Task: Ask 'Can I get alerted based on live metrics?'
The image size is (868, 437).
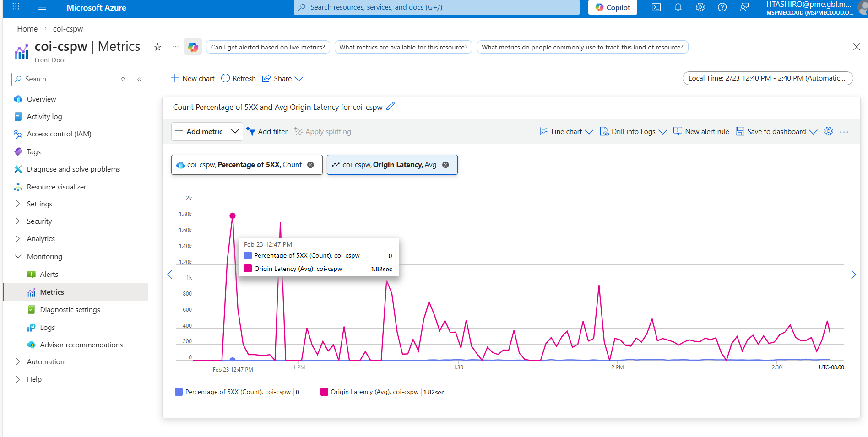Action: 268,47
